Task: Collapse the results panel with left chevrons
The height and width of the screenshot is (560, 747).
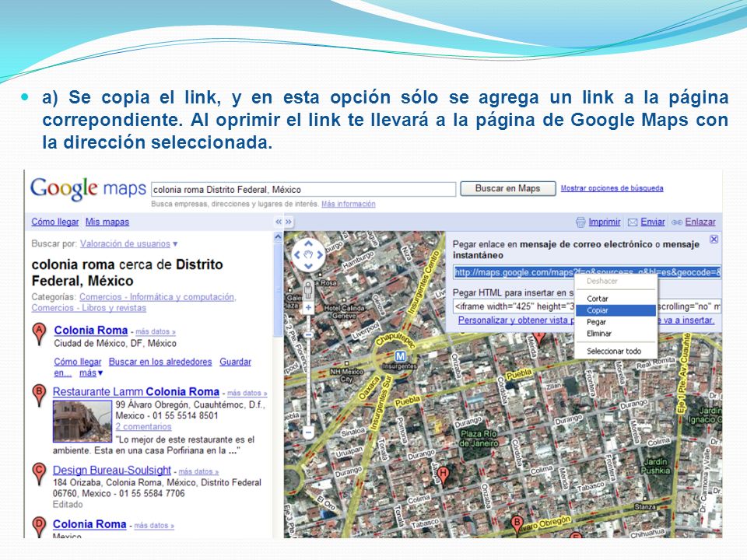Action: [279, 222]
